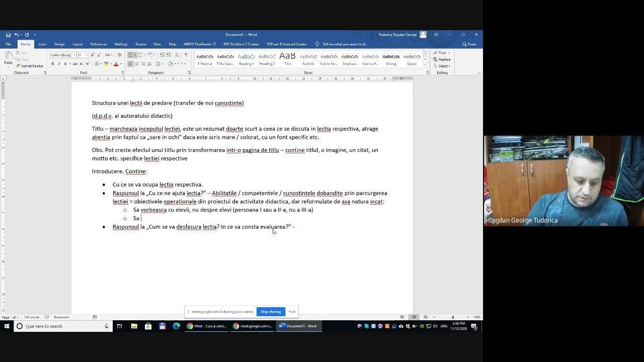Open the font name dropdown
This screenshot has height=362, width=644.
pos(74,55)
